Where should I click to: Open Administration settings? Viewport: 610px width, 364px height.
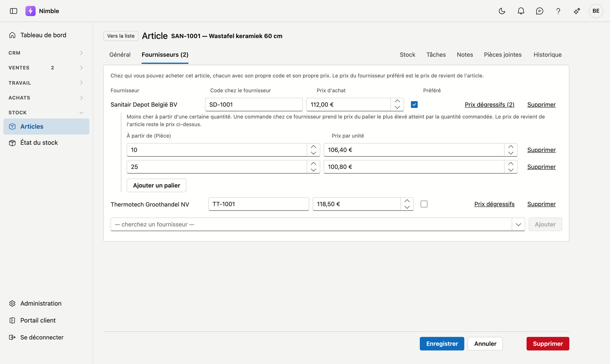coord(46,303)
